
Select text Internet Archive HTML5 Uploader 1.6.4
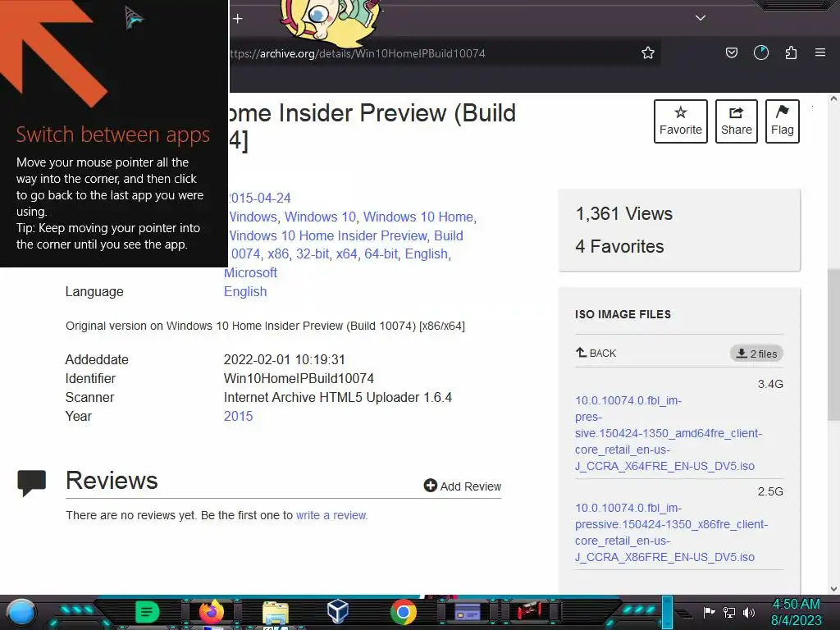338,398
